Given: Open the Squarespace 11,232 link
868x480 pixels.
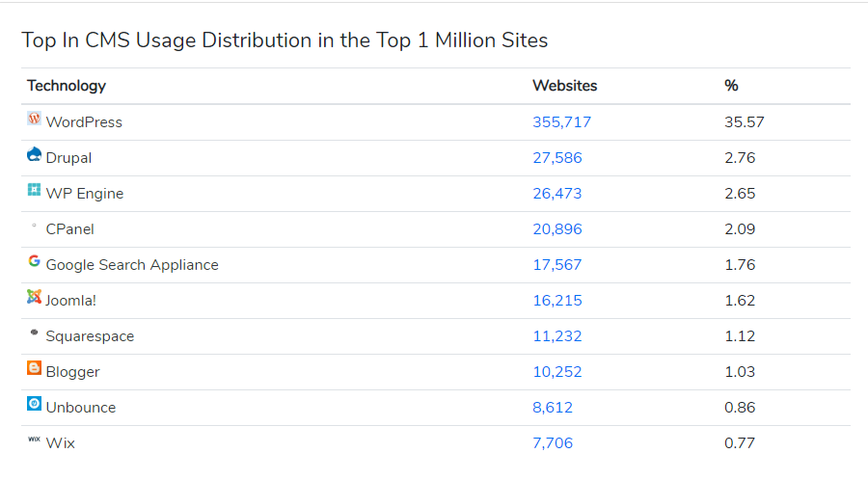Looking at the screenshot, I should (557, 336).
